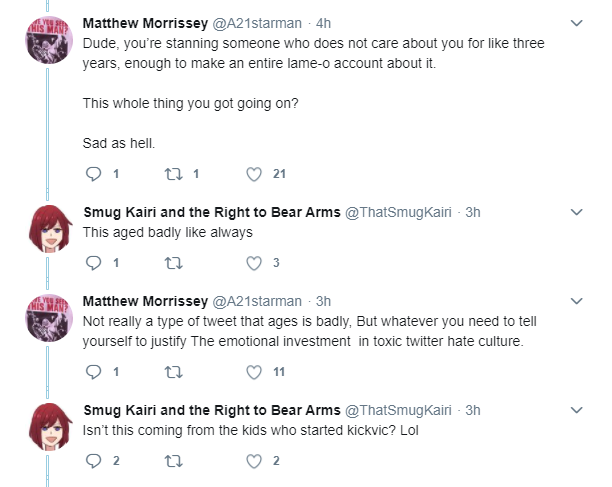612x487 pixels.
Task: Like the tweet with 21 likes
Action: [254, 174]
